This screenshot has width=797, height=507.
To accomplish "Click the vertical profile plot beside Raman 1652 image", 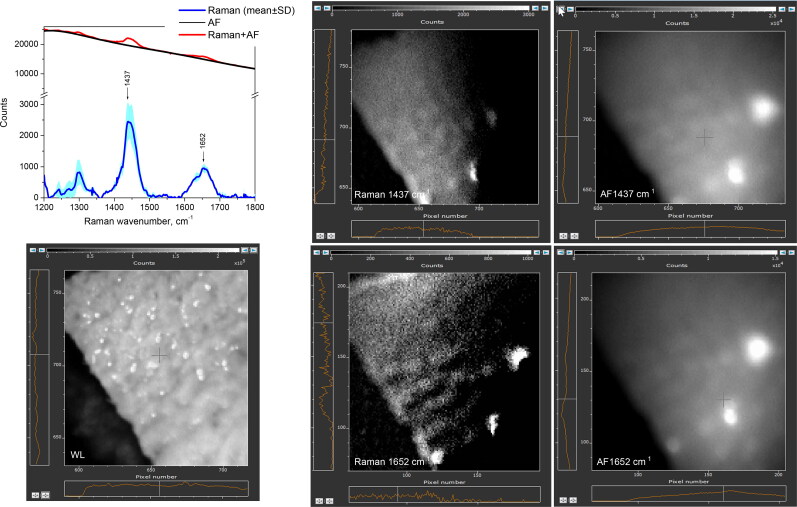I will (323, 371).
